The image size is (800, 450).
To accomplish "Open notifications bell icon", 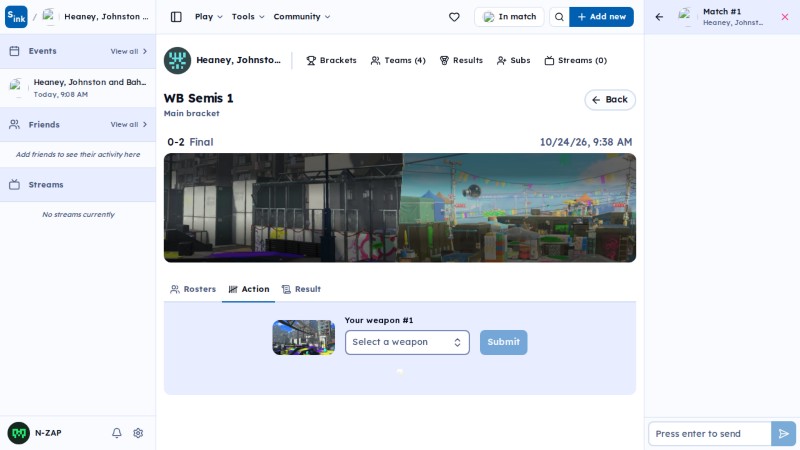I will (117, 433).
